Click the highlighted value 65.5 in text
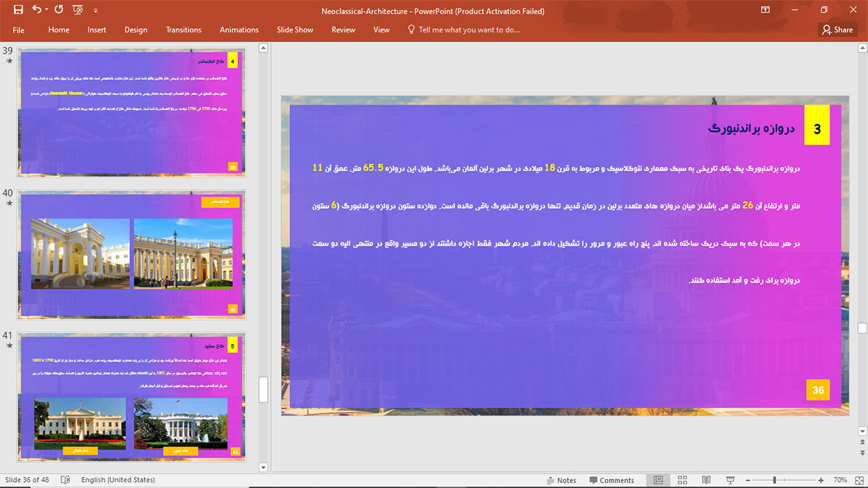 pyautogui.click(x=373, y=168)
